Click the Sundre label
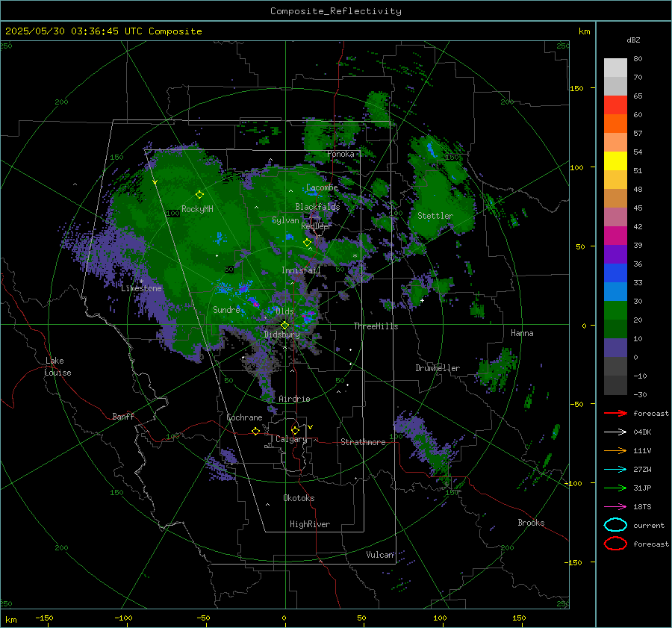This screenshot has width=672, height=628. (226, 309)
